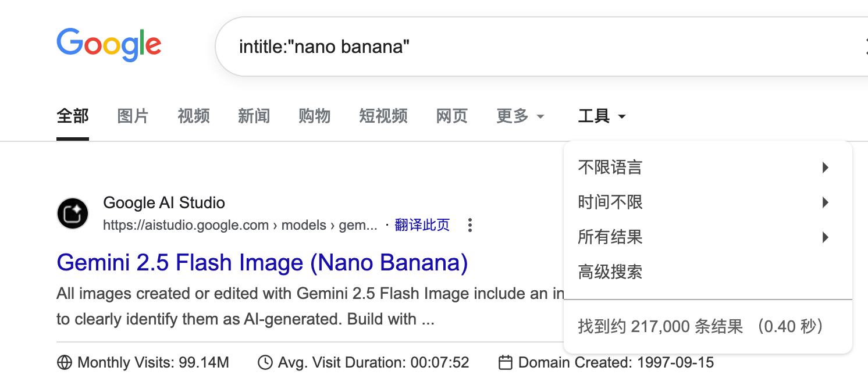Open the three-dot menu beside 翻译此页

(x=470, y=225)
